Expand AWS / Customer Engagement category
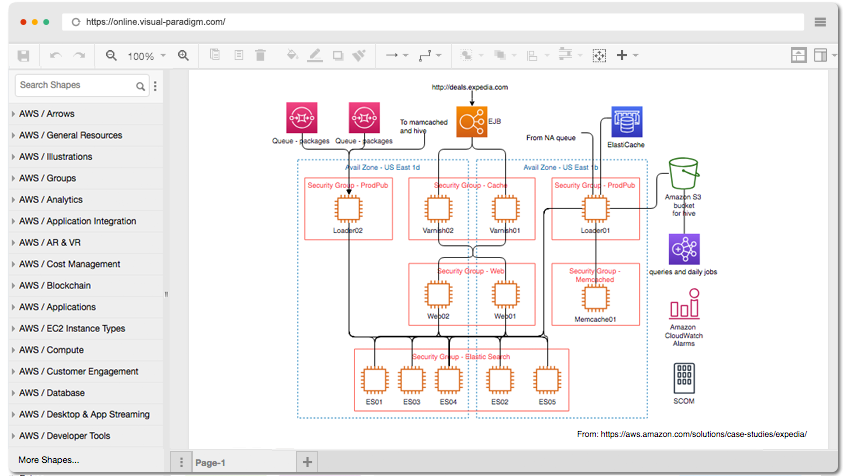The height and width of the screenshot is (476, 848). point(86,372)
